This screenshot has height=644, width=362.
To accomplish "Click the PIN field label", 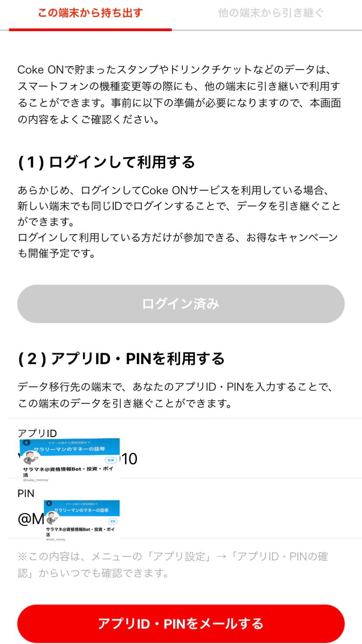I will click(26, 493).
